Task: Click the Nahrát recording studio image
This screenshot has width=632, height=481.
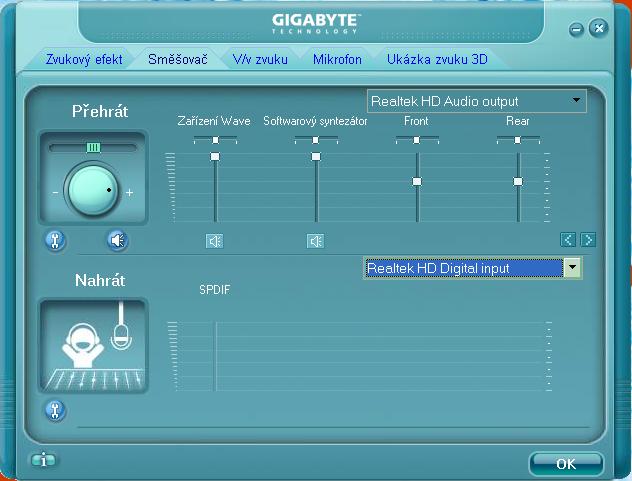Action: click(94, 346)
